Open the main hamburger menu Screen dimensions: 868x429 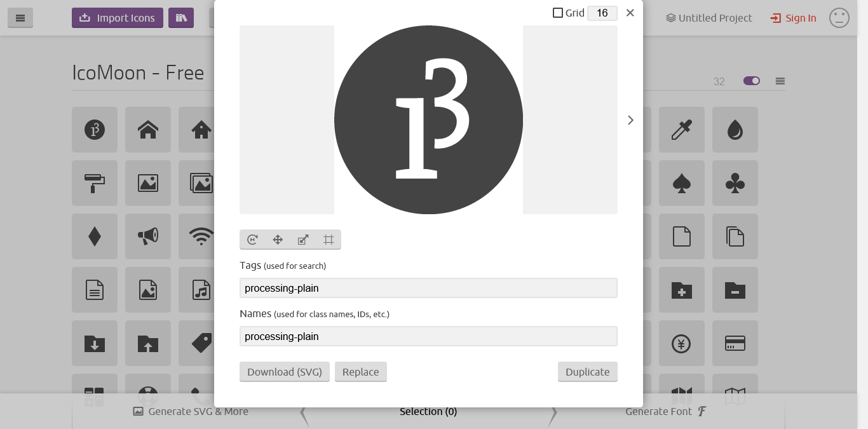[20, 18]
